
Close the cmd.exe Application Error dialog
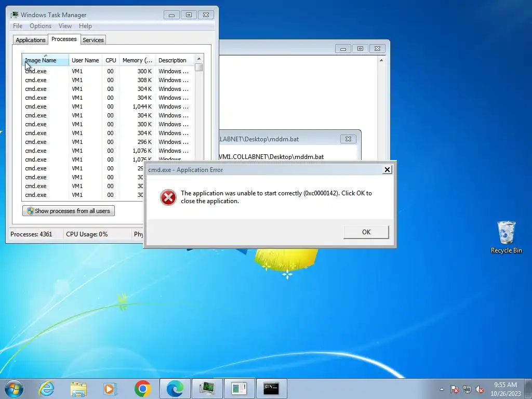click(x=387, y=170)
